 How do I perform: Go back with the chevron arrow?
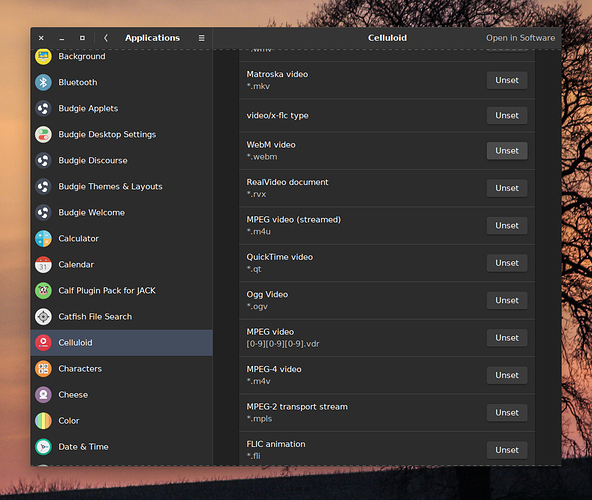point(106,38)
